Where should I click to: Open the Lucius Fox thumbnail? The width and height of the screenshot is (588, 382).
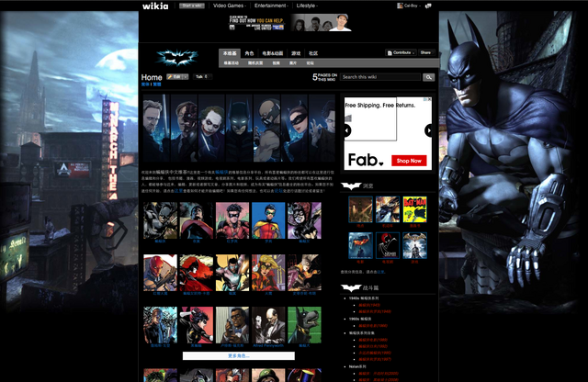[x=232, y=325]
